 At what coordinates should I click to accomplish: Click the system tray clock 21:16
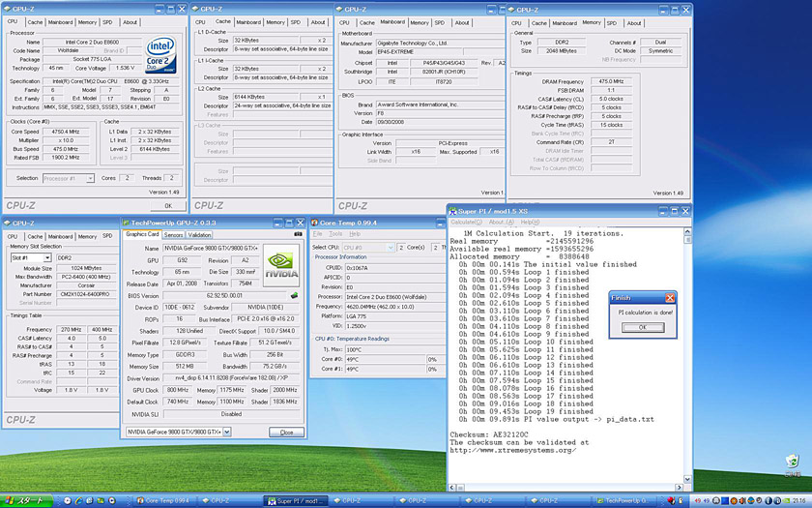pos(799,501)
